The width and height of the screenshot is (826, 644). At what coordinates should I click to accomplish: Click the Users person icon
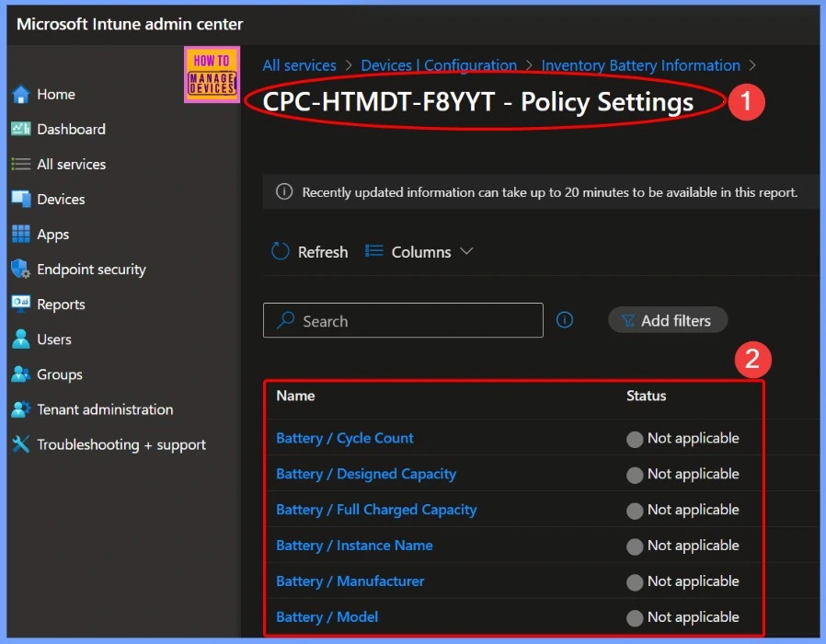click(x=21, y=339)
